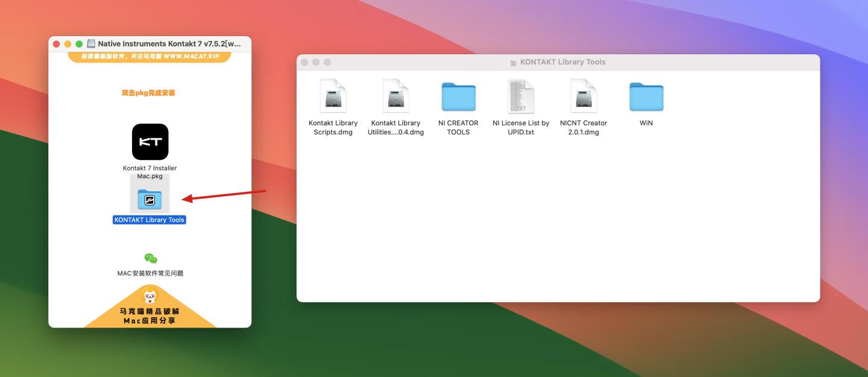The width and height of the screenshot is (868, 377).
Task: Click the disk icon in Native Instruments title bar
Action: 91,44
